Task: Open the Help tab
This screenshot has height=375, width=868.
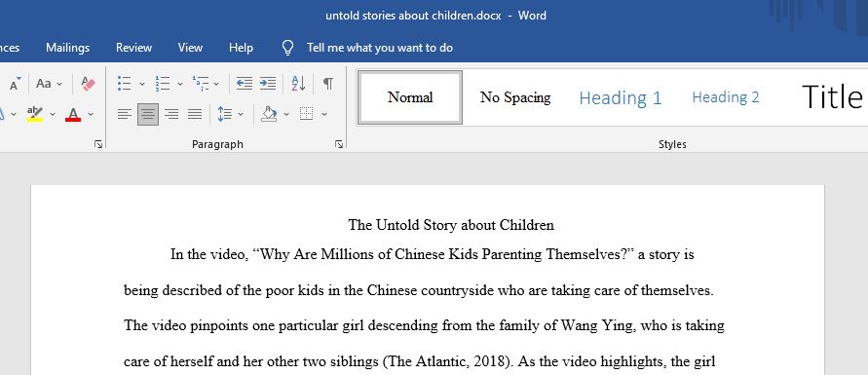Action: point(241,48)
